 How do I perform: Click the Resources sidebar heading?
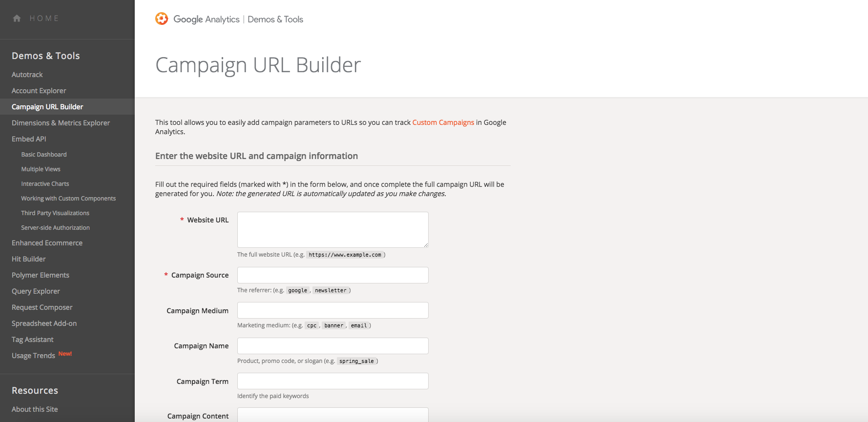click(35, 390)
